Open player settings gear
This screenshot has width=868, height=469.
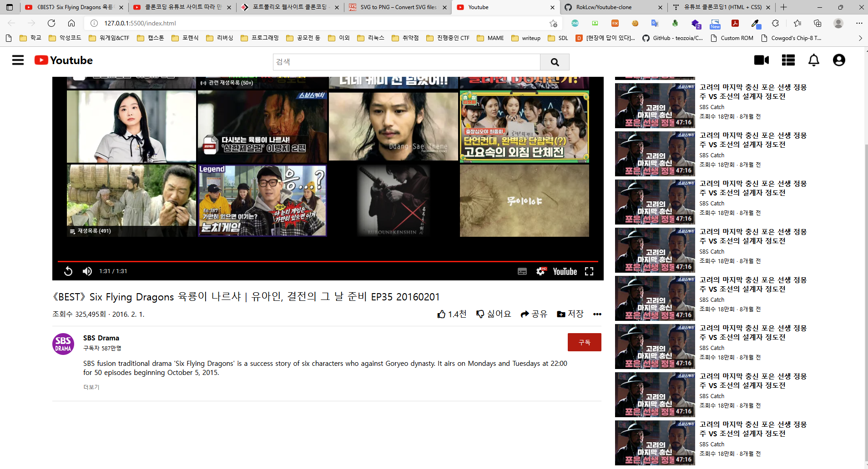tap(541, 271)
